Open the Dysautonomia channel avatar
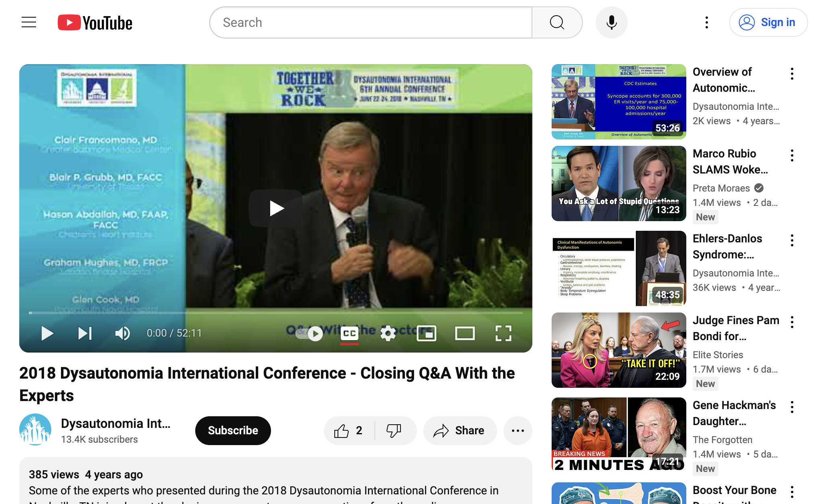This screenshot has width=821, height=504. pyautogui.click(x=35, y=429)
